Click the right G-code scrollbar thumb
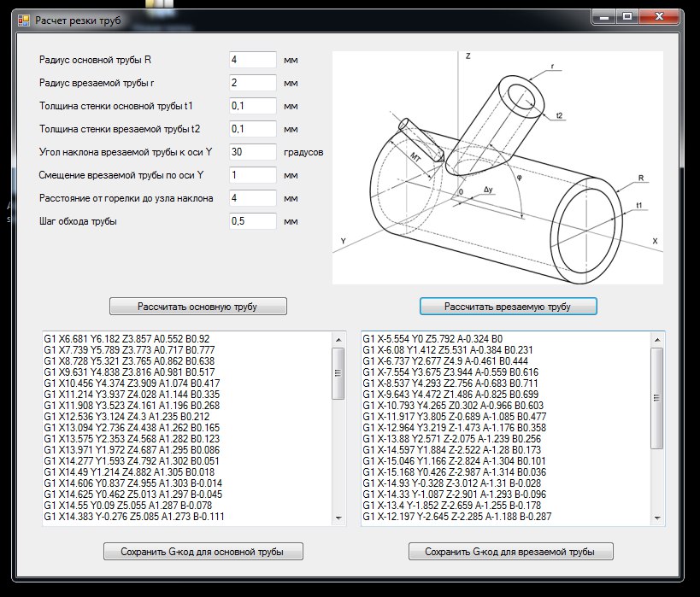This screenshot has width=700, height=597. click(x=657, y=399)
